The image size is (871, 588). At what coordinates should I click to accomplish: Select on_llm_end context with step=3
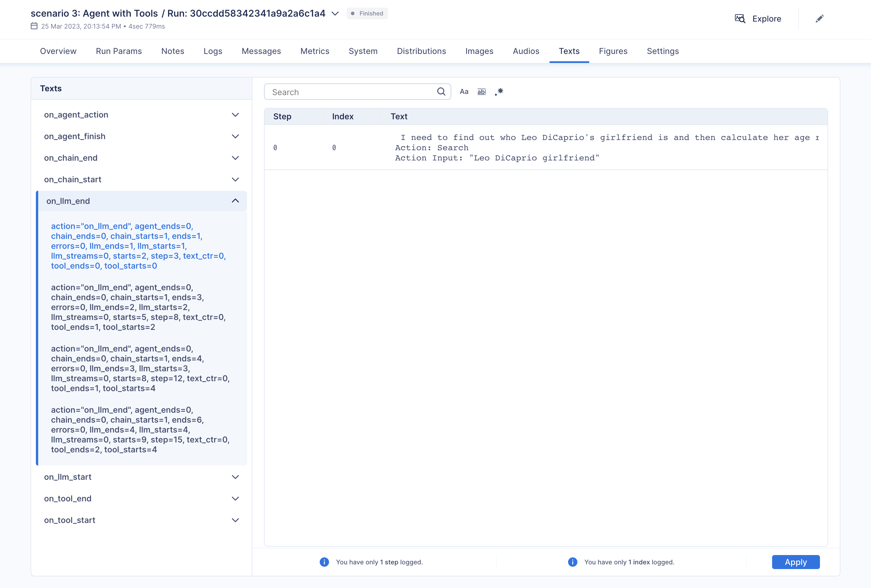pos(139,246)
